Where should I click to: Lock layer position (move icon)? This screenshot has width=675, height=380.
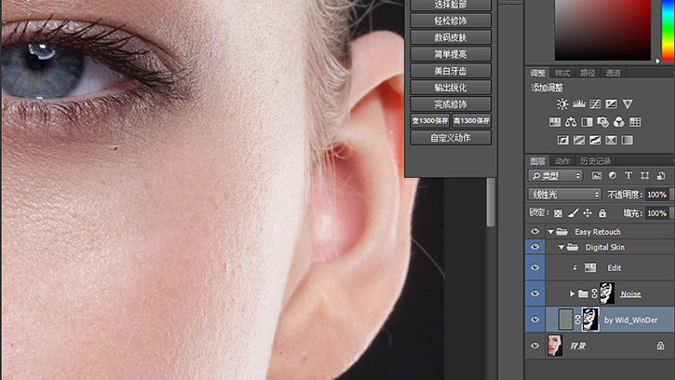click(x=587, y=213)
